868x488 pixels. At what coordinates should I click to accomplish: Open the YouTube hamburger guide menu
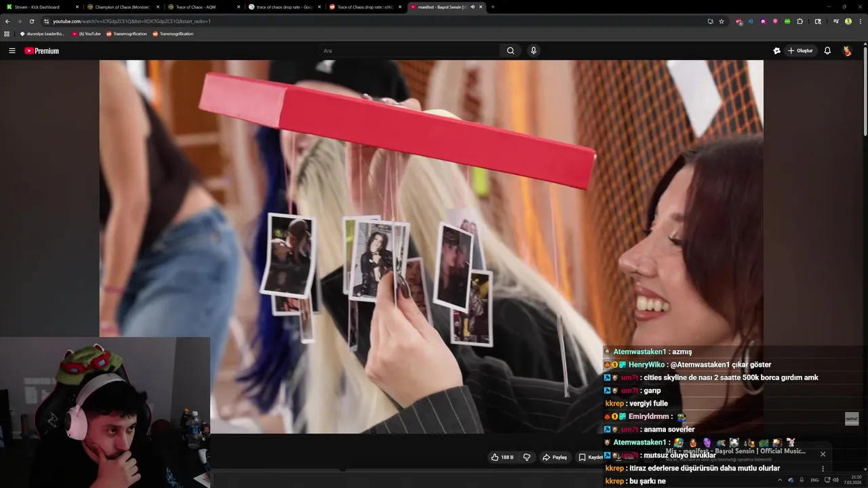(12, 51)
